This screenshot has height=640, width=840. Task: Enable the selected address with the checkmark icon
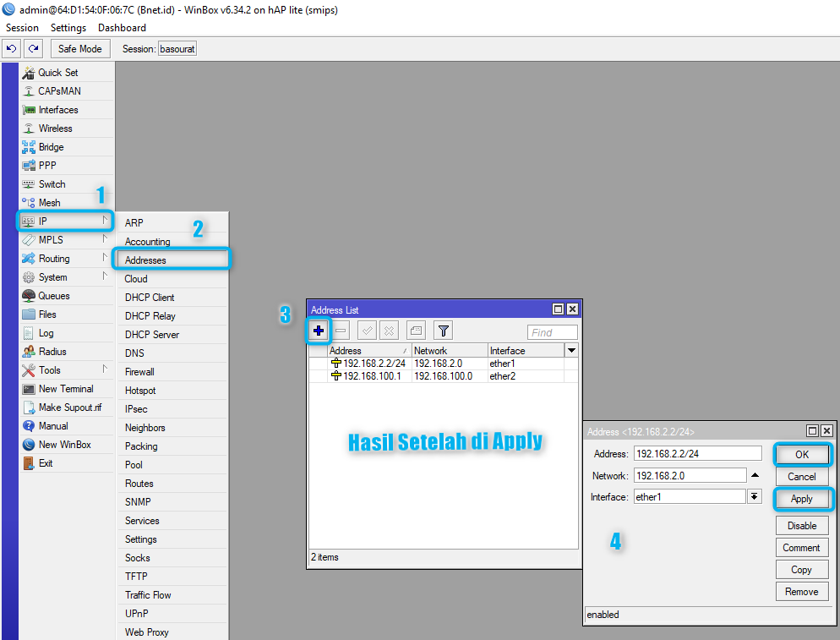pos(368,331)
